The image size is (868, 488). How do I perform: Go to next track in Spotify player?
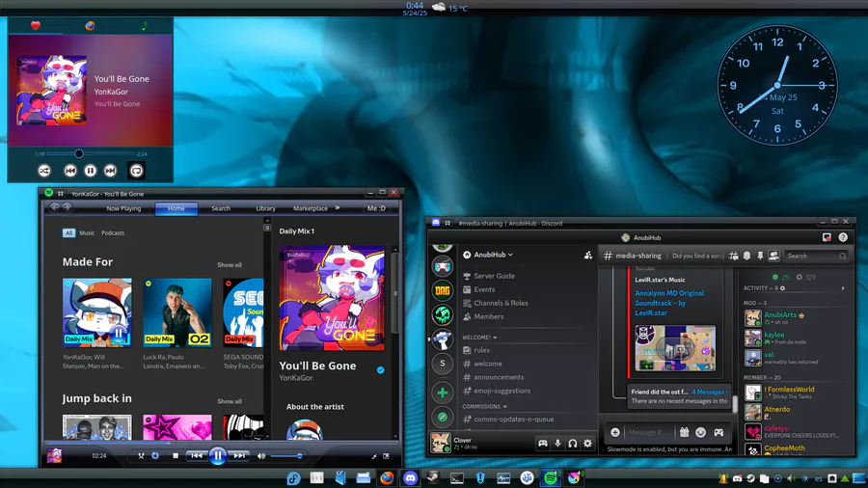(239, 456)
